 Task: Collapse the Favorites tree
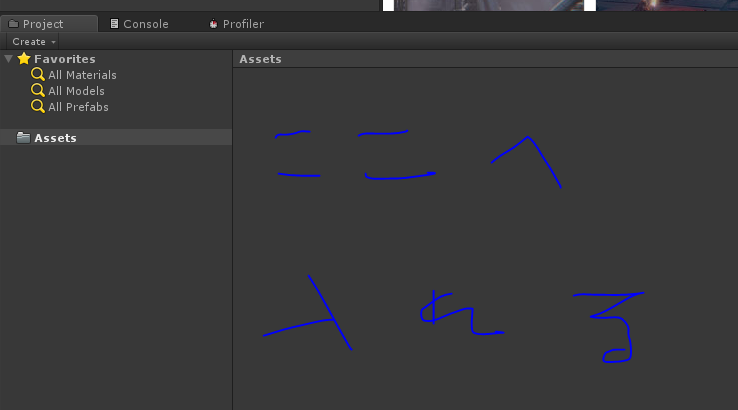8,59
